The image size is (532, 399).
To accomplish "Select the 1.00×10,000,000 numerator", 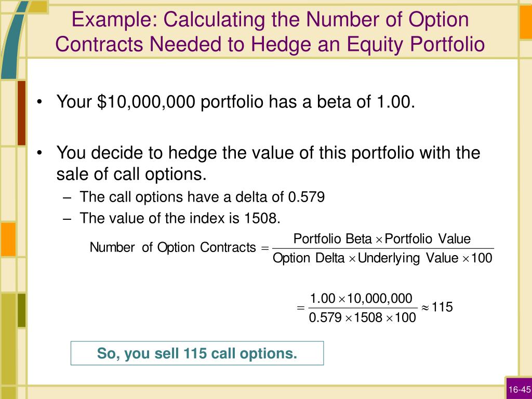I will coord(362,299).
